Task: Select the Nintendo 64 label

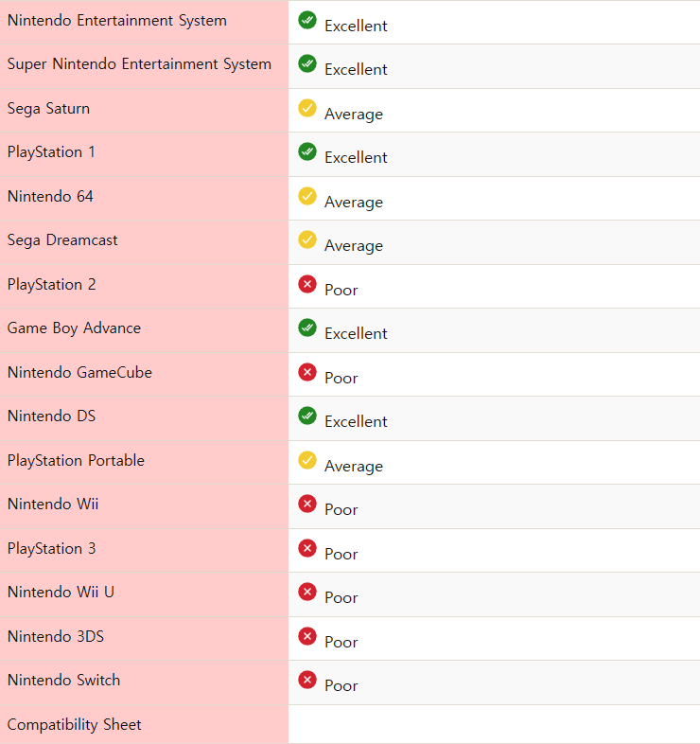Action: (50, 197)
